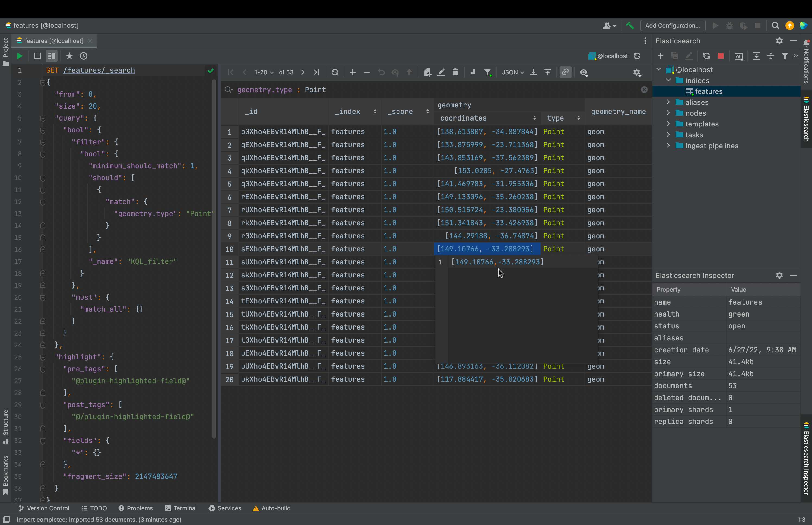Stop the running Elasticsearch request
Viewport: 812px width, 525px height.
[721, 56]
